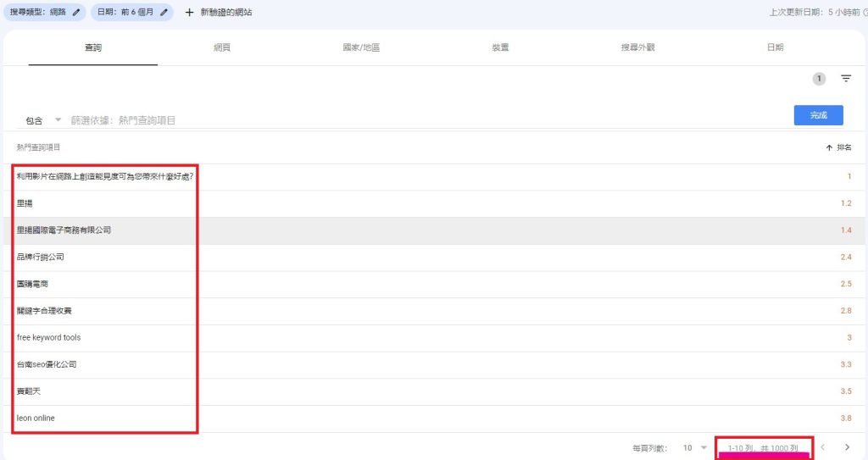Click the help icon beside last-updated time
The image size is (868, 460).
pos(864,13)
